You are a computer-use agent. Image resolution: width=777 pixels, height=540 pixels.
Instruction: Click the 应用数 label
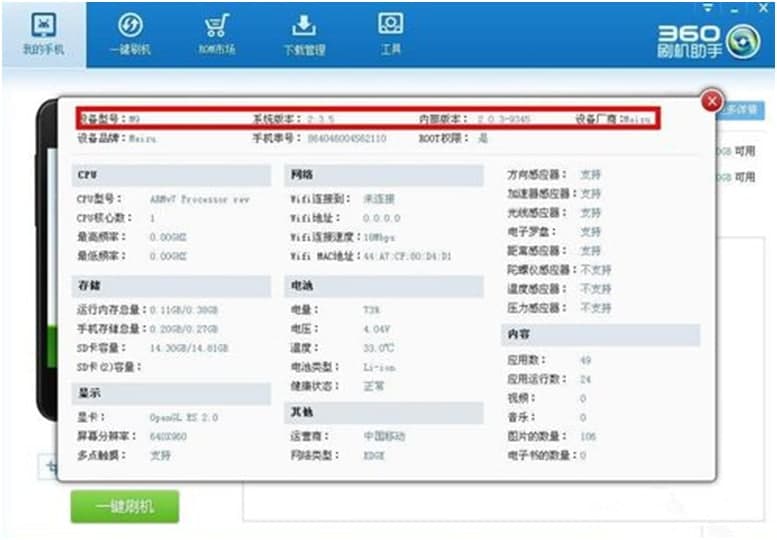click(526, 360)
